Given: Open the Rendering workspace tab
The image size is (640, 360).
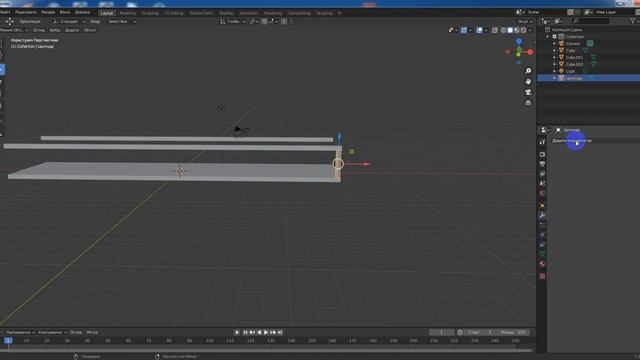Looking at the screenshot, I should pyautogui.click(x=273, y=13).
